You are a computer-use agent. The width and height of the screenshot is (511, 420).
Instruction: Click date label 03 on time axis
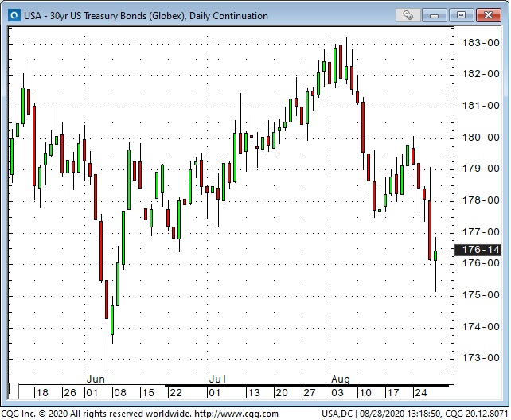337,393
